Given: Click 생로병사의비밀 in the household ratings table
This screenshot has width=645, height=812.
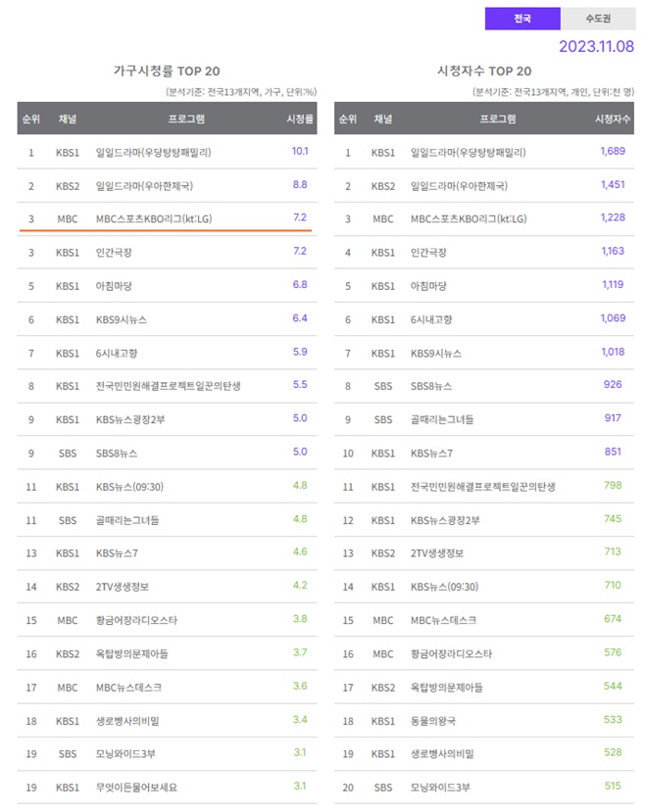Looking at the screenshot, I should [x=127, y=721].
